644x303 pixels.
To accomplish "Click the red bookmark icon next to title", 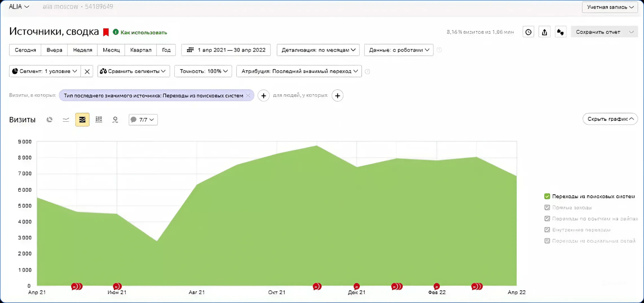I will click(106, 32).
